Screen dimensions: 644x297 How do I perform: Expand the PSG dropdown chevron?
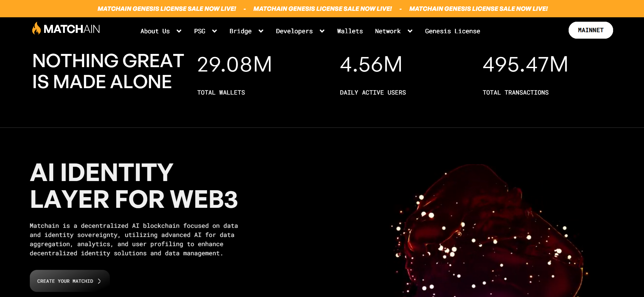tap(215, 31)
